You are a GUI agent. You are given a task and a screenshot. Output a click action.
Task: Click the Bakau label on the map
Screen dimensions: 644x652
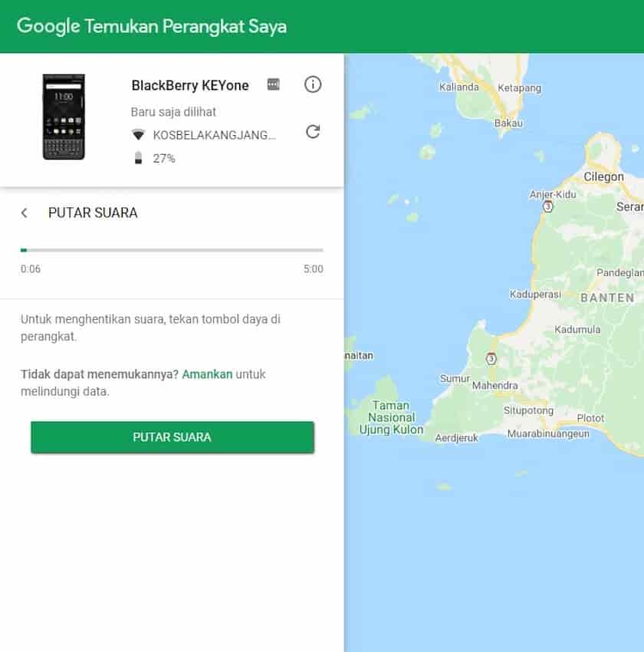click(x=508, y=123)
